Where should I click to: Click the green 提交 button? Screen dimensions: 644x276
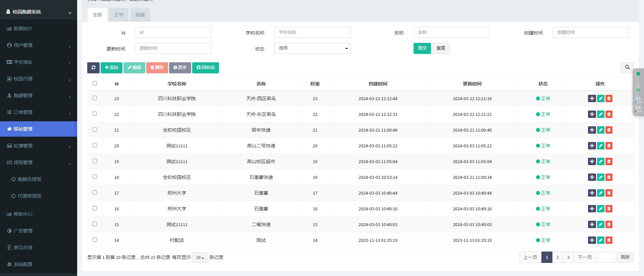(x=422, y=48)
